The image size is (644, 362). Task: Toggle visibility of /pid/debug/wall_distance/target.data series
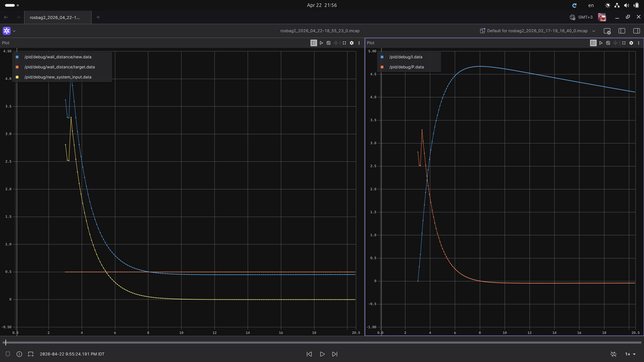click(17, 67)
